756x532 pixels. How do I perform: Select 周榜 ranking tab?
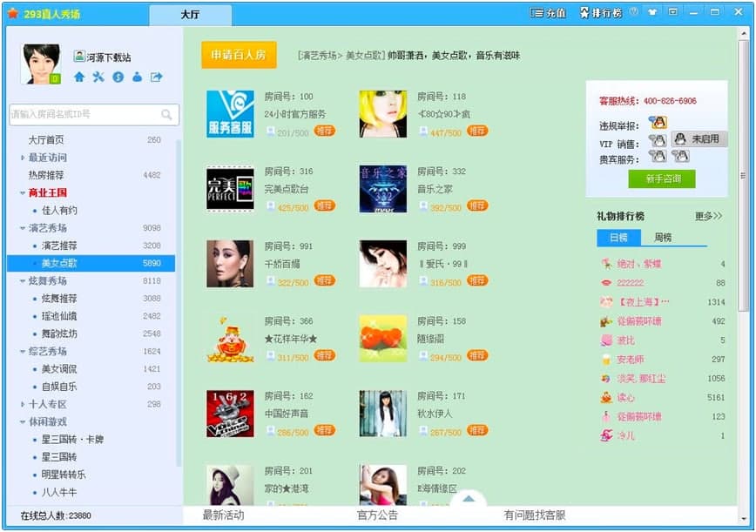coord(663,238)
